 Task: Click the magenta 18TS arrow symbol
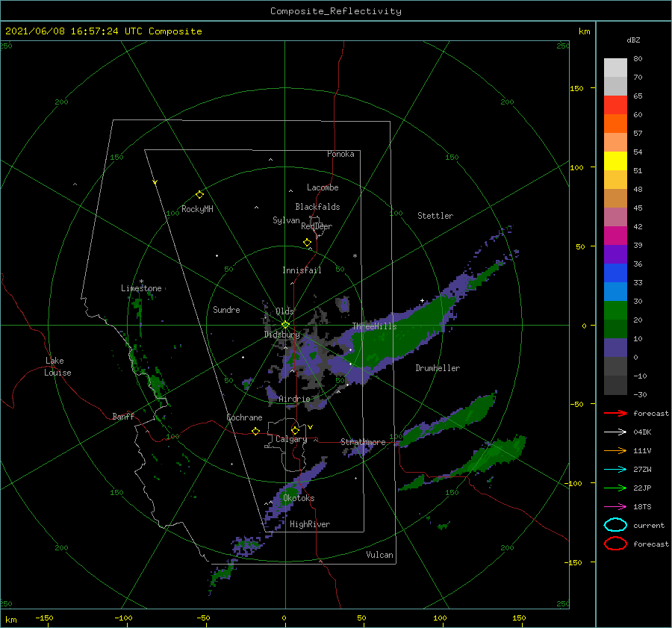click(x=615, y=507)
